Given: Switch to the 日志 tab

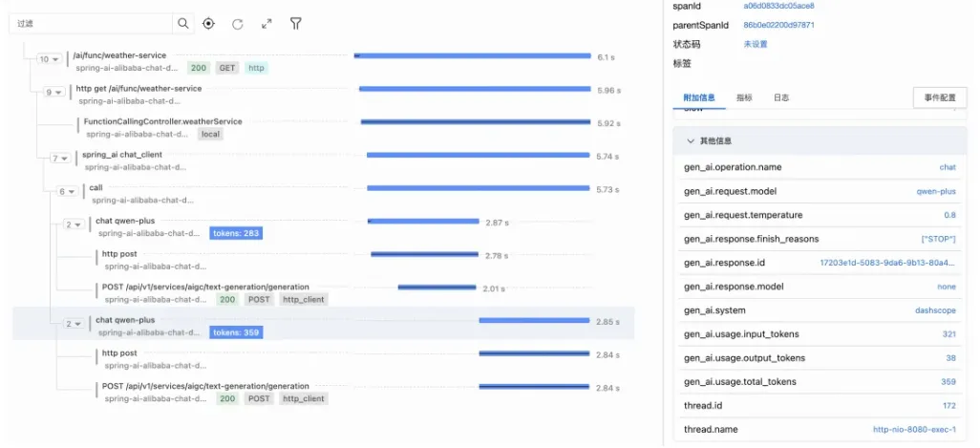Looking at the screenshot, I should click(x=781, y=98).
